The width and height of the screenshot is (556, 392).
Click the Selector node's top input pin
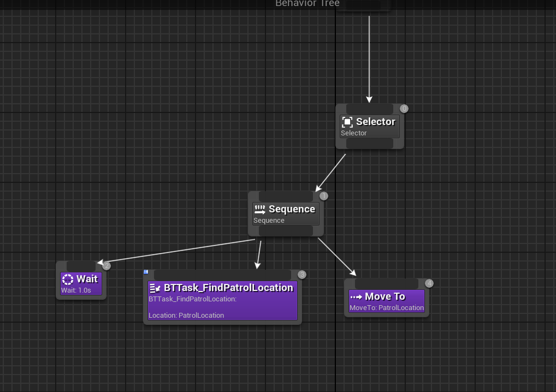click(370, 109)
